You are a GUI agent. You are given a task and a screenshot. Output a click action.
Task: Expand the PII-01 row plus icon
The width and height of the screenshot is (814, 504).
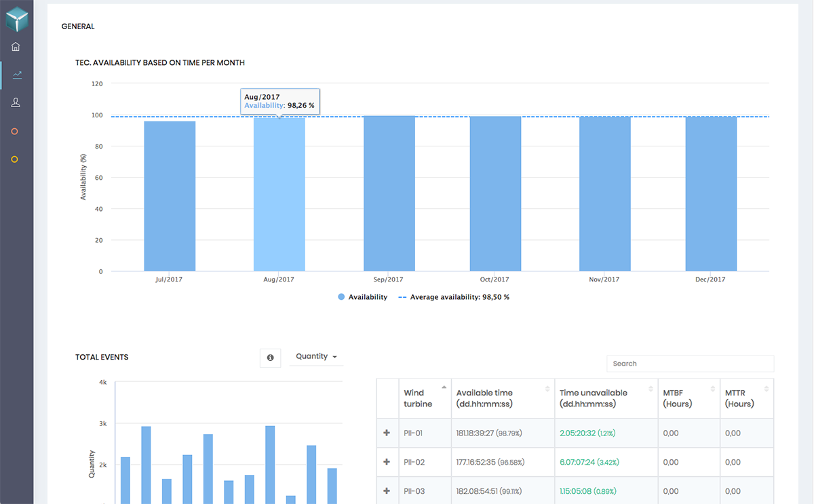(x=387, y=433)
